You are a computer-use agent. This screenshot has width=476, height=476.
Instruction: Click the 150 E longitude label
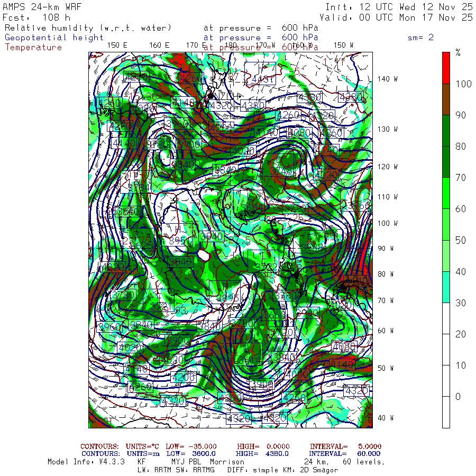point(117,45)
